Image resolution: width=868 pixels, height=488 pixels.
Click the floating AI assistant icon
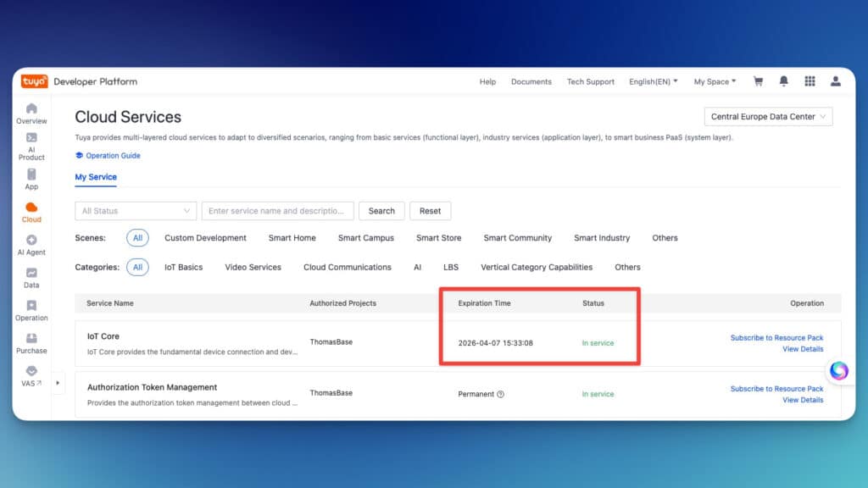839,370
